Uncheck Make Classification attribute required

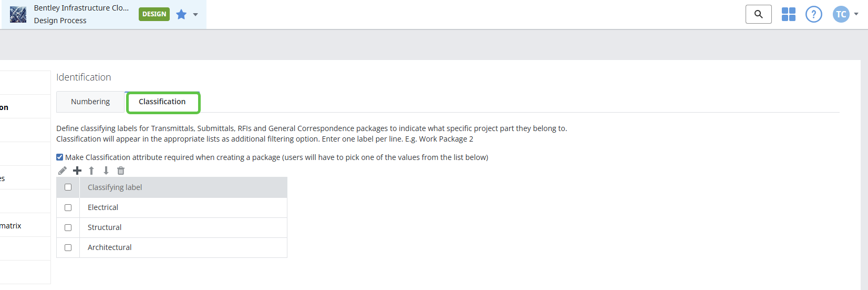pyautogui.click(x=60, y=157)
